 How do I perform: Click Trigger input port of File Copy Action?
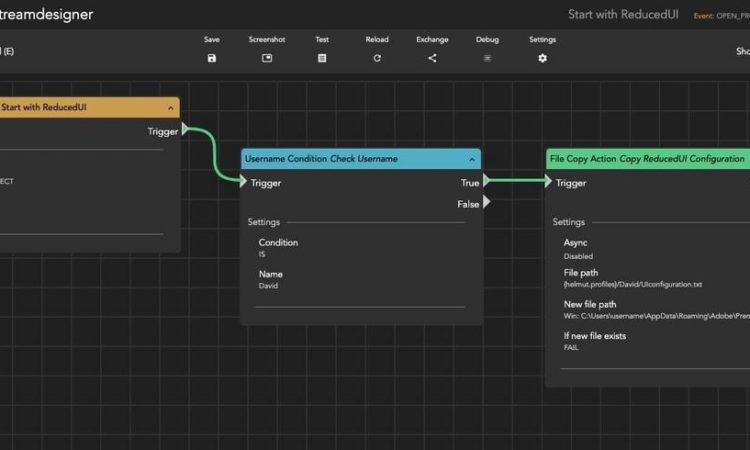pos(549,182)
